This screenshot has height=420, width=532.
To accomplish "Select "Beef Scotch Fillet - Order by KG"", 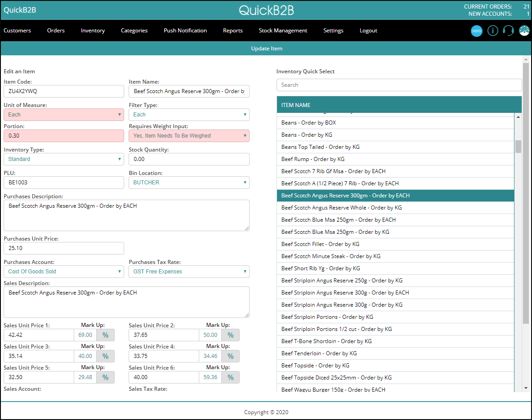I will click(395, 244).
